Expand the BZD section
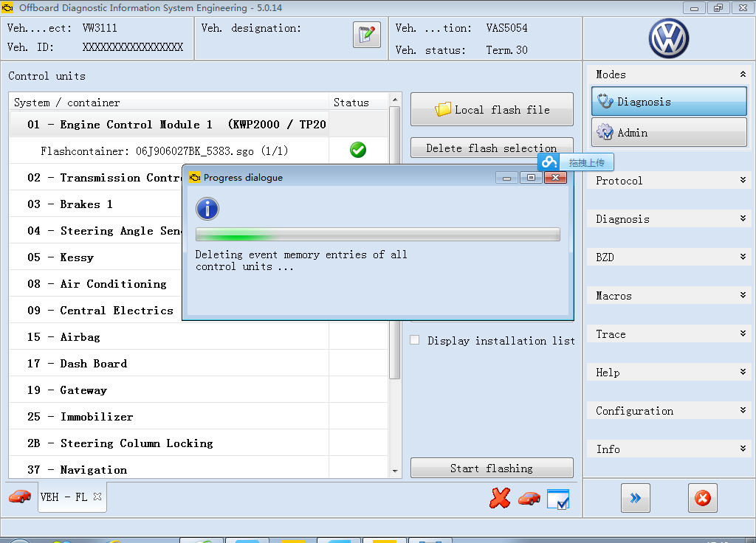The height and width of the screenshot is (543, 756). (743, 257)
